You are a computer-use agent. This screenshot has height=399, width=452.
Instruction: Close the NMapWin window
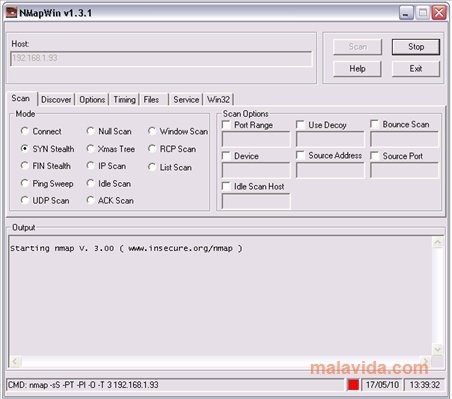click(439, 13)
